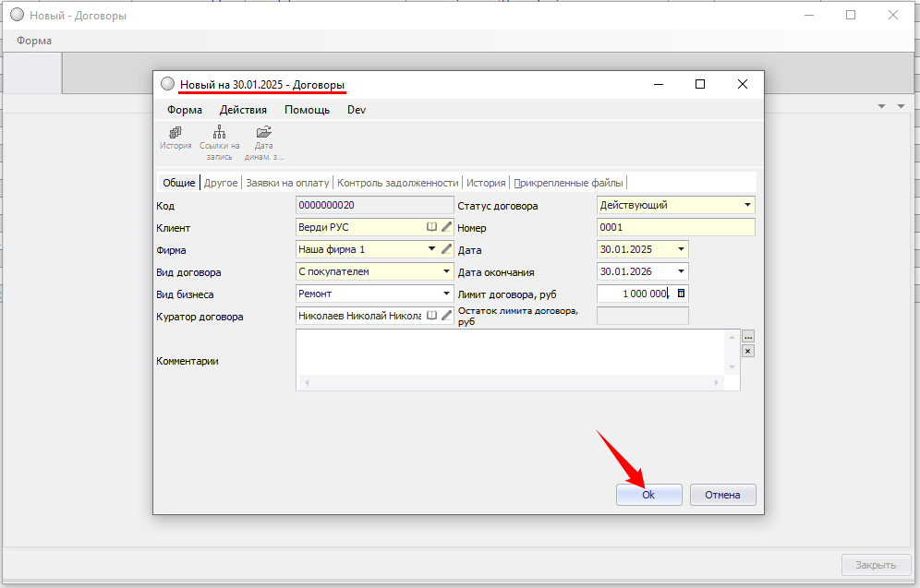
Task: Open calculator icon in Лимит договора field
Action: (x=682, y=294)
